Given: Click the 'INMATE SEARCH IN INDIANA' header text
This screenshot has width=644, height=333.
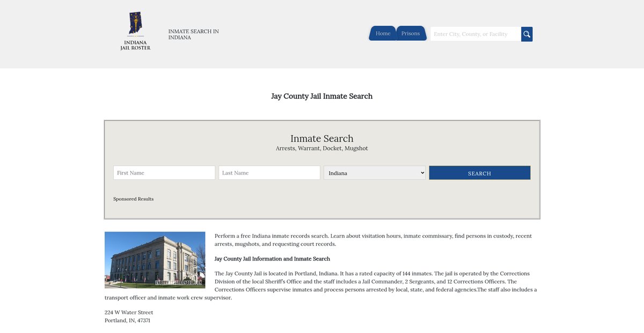Looking at the screenshot, I should point(193,34).
